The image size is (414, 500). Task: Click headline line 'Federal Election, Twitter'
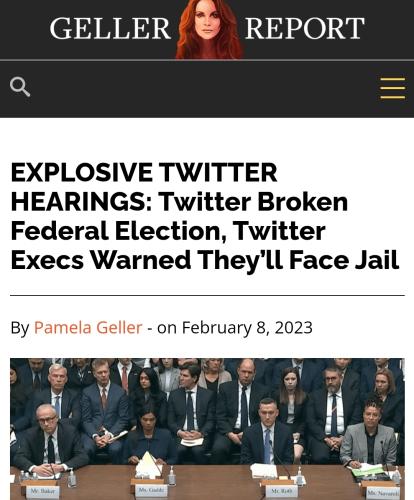pos(168,231)
